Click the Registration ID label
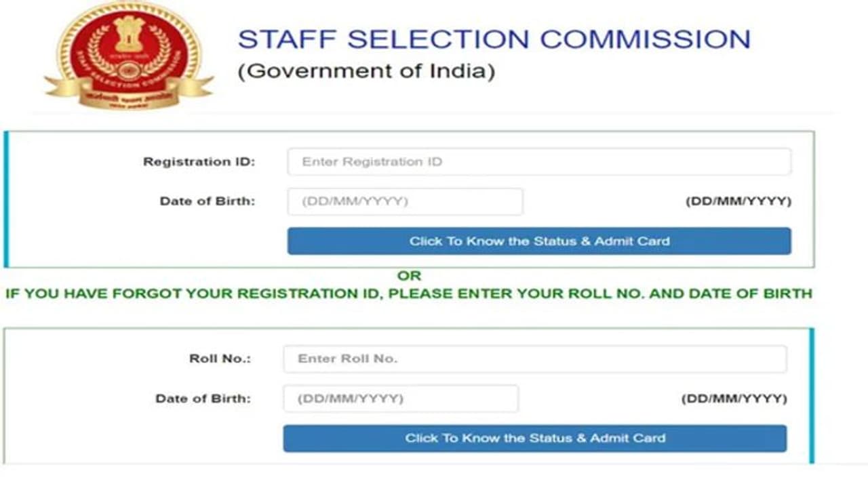This screenshot has width=868, height=488. click(201, 161)
